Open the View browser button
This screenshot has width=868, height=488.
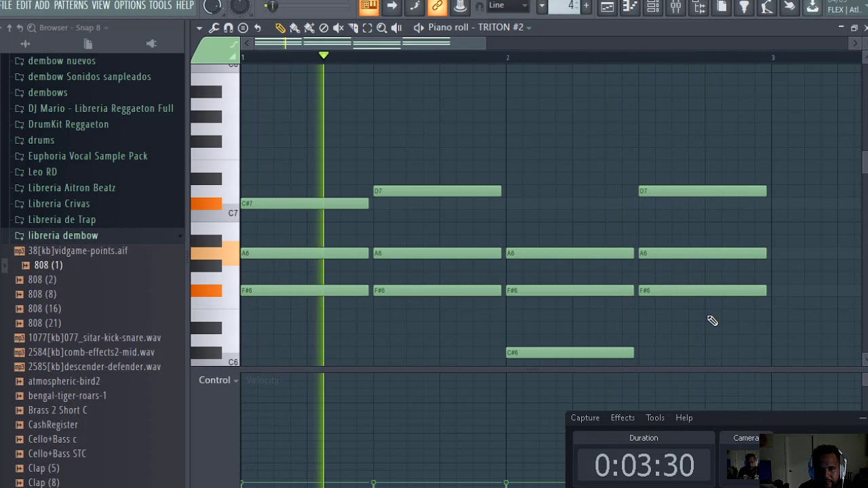click(698, 7)
